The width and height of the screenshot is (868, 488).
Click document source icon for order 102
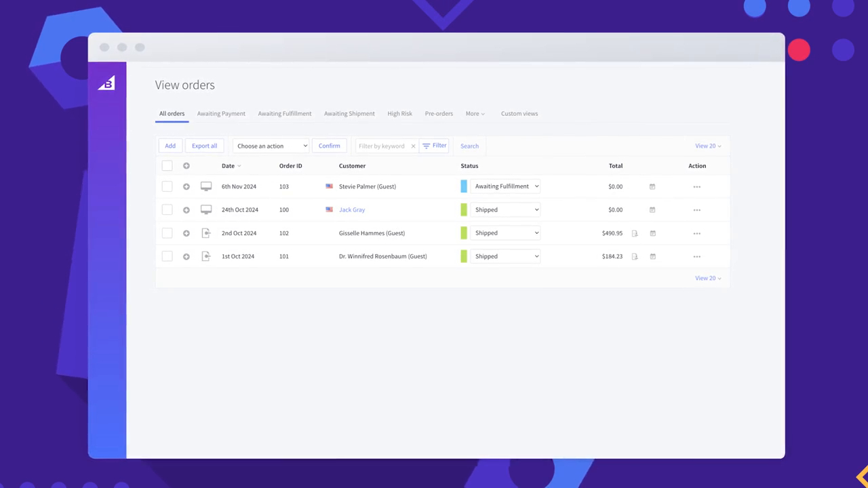(206, 233)
